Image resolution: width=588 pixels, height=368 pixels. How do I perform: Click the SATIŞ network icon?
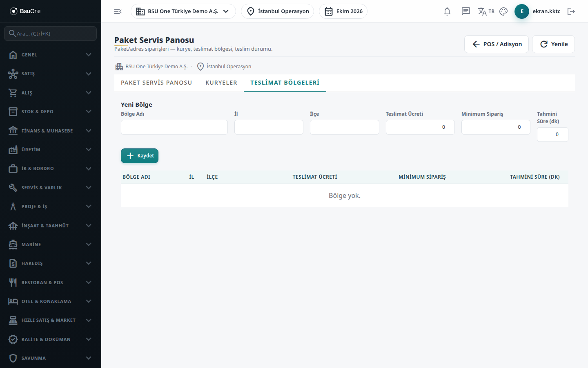[13, 74]
